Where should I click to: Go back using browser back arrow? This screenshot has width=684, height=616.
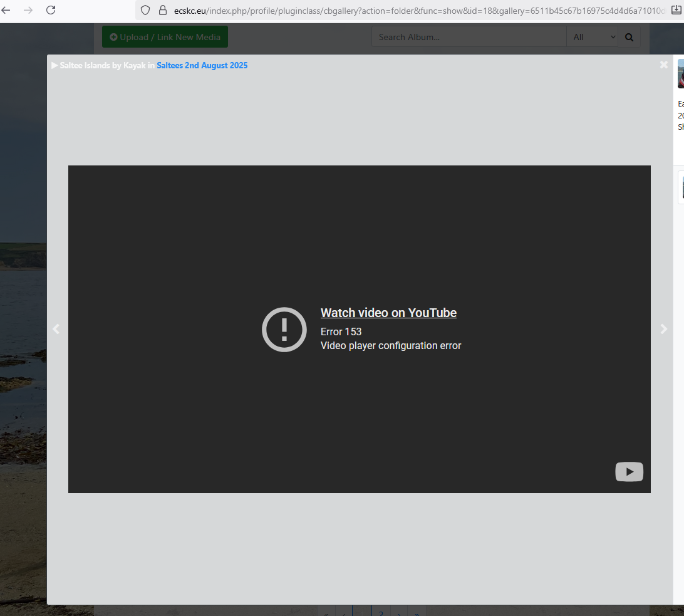6,10
